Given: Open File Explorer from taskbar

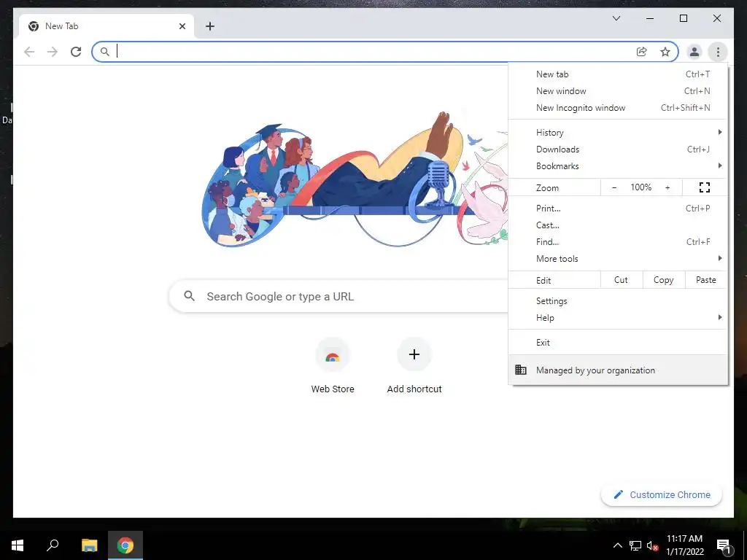Looking at the screenshot, I should coord(89,545).
